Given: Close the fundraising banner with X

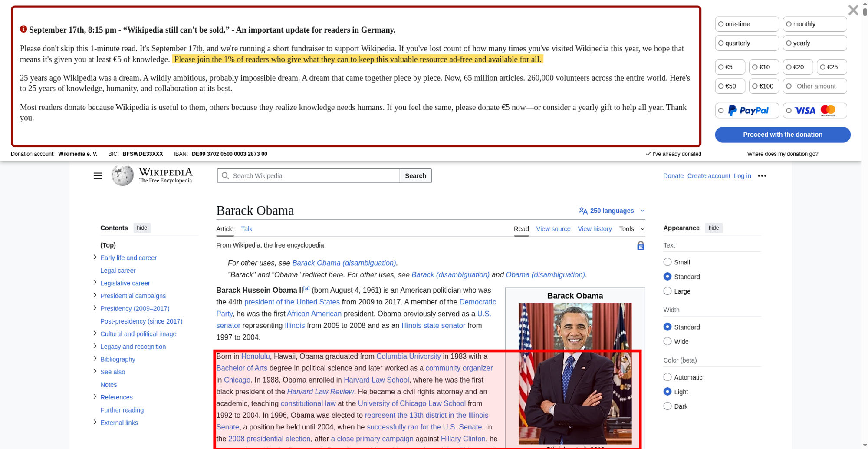Looking at the screenshot, I should coord(853,10).
